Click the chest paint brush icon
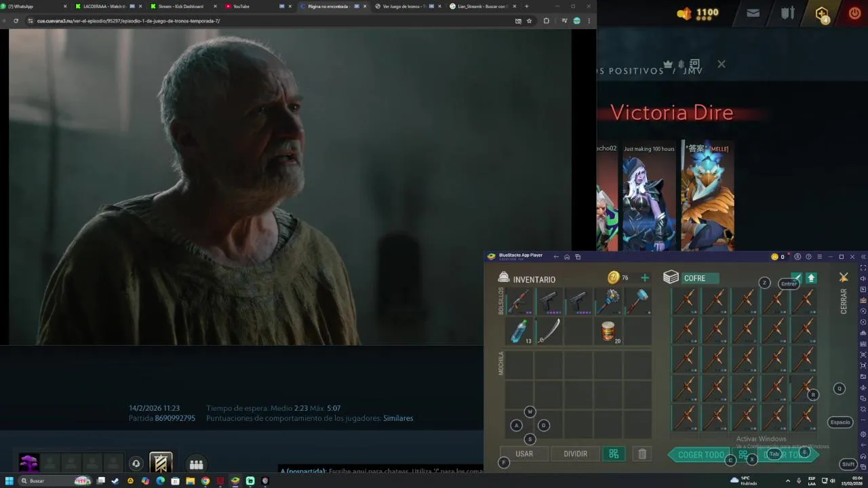Screen dimensions: 868x488 tap(797, 278)
